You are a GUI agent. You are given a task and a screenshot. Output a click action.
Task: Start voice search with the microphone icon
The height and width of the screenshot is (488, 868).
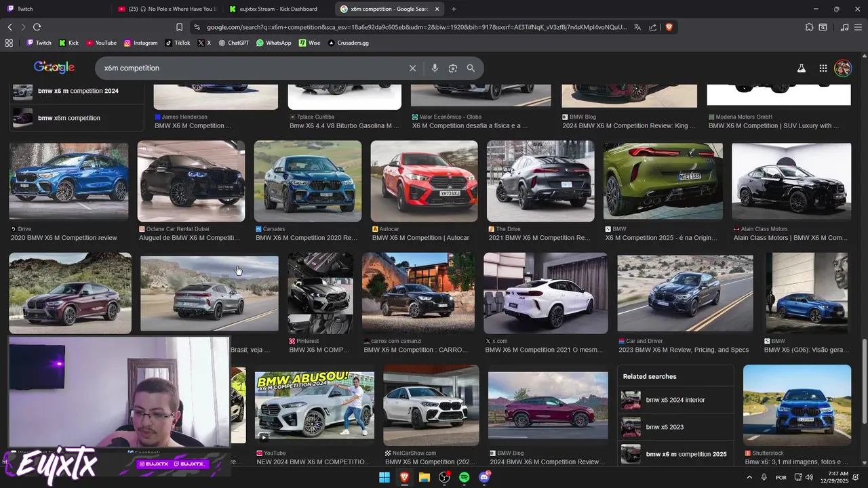coord(435,68)
